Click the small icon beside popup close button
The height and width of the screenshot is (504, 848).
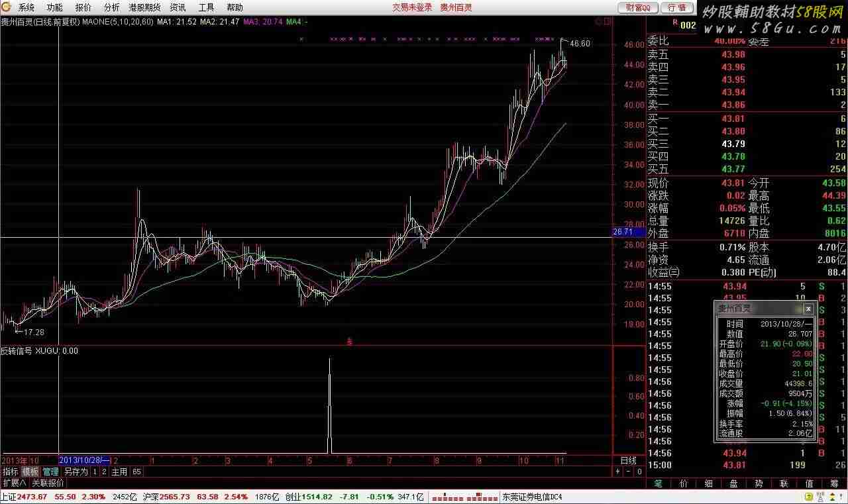tap(798, 309)
